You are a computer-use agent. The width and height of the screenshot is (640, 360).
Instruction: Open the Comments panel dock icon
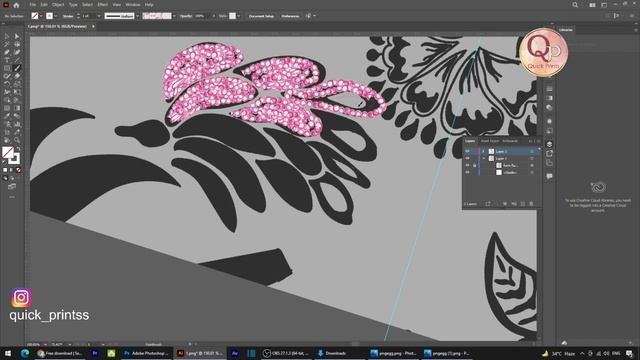[x=549, y=176]
